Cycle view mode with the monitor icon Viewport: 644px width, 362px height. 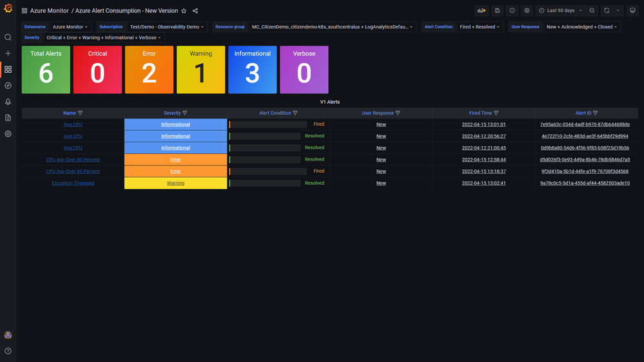tap(632, 11)
